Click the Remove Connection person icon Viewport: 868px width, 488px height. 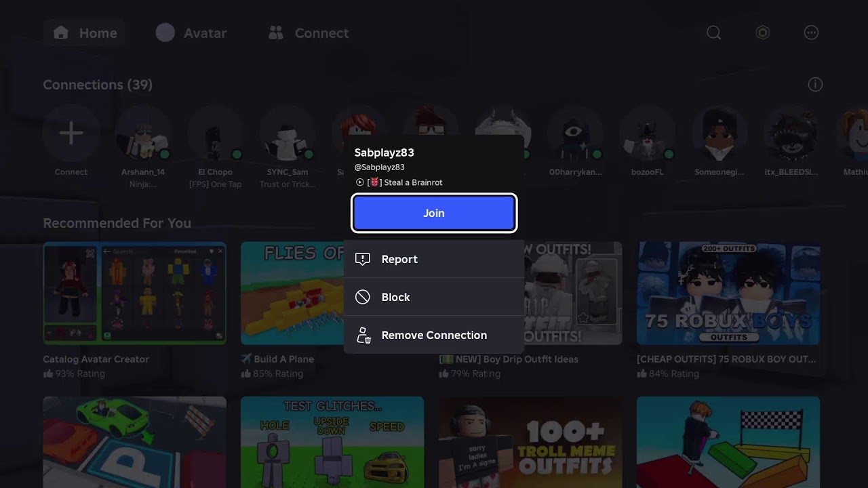(363, 335)
